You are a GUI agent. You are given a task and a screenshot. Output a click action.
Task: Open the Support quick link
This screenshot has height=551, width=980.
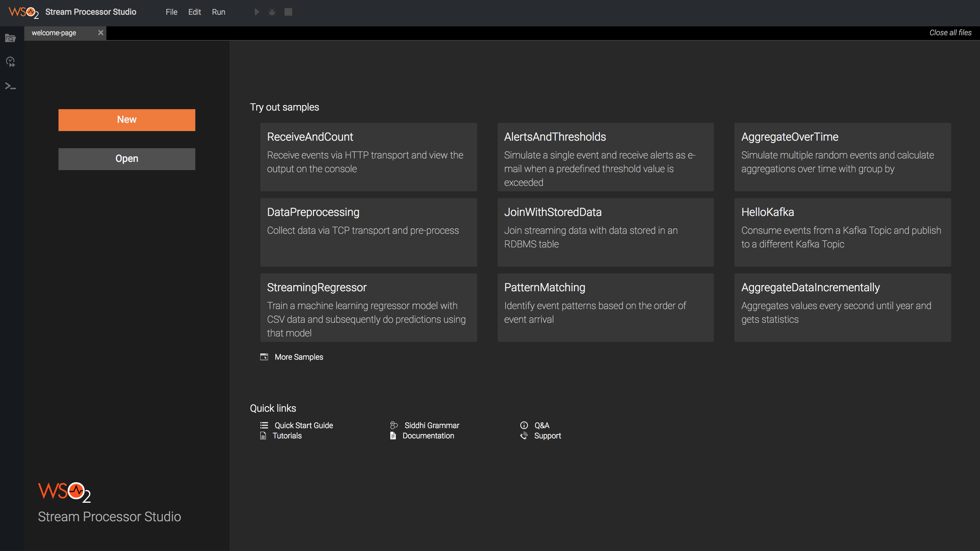547,436
